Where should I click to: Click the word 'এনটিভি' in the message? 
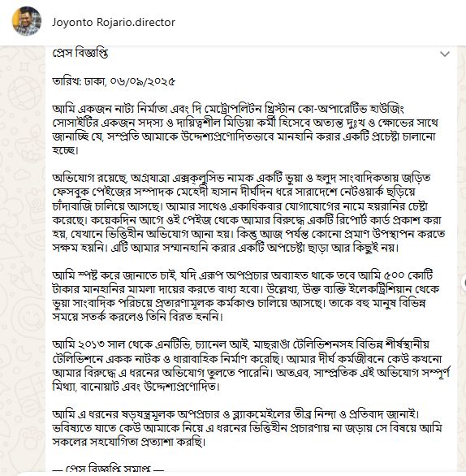(173, 345)
